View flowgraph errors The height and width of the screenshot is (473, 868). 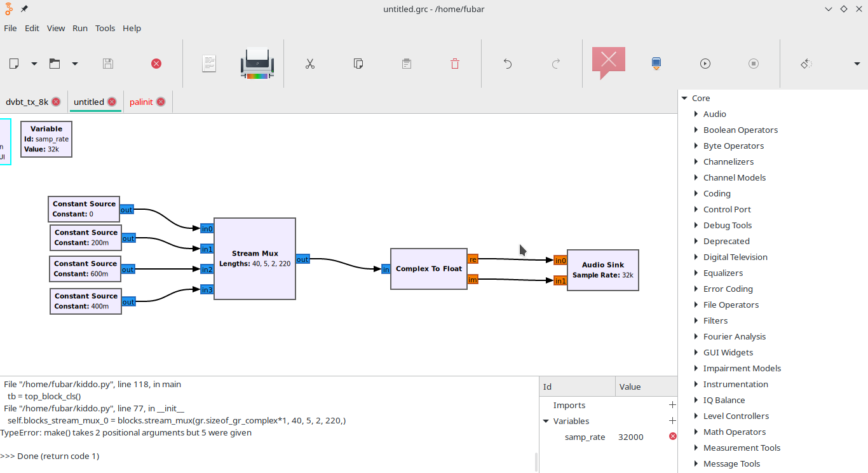[x=608, y=62]
